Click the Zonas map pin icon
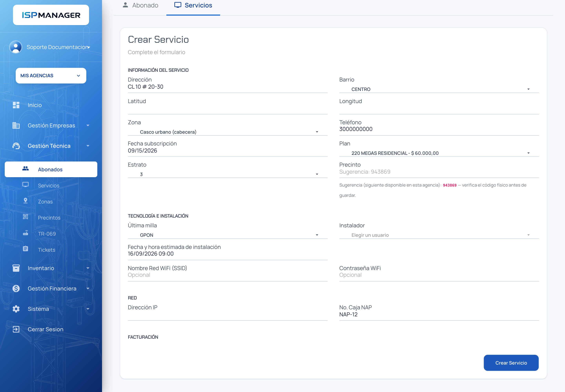This screenshot has width=565, height=392. [26, 201]
